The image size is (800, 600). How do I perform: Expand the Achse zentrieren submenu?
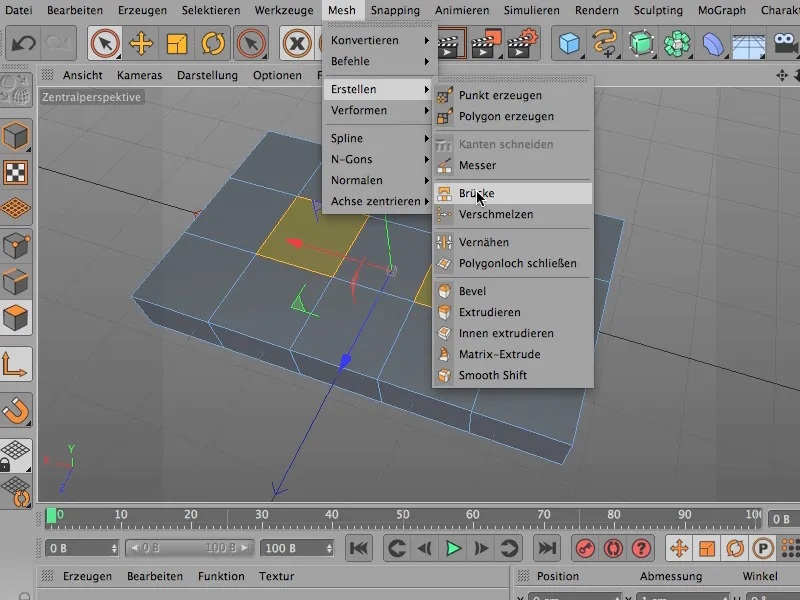(378, 201)
